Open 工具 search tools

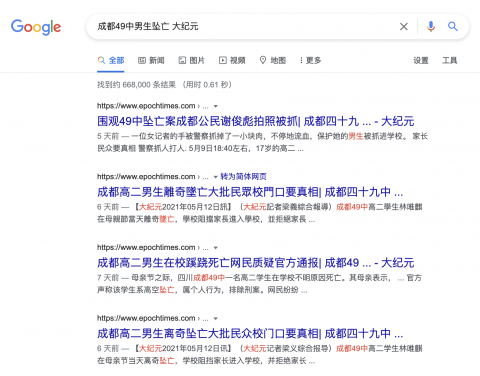click(x=449, y=60)
